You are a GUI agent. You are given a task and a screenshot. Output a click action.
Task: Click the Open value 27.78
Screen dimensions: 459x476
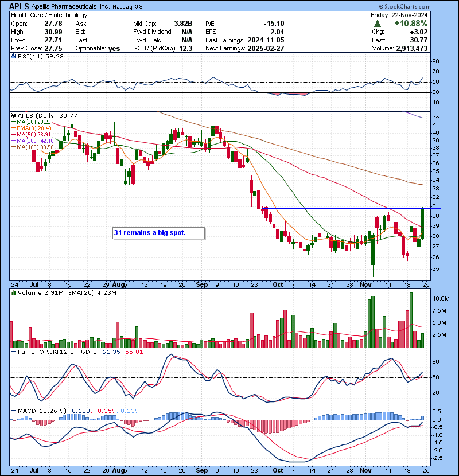(53, 24)
